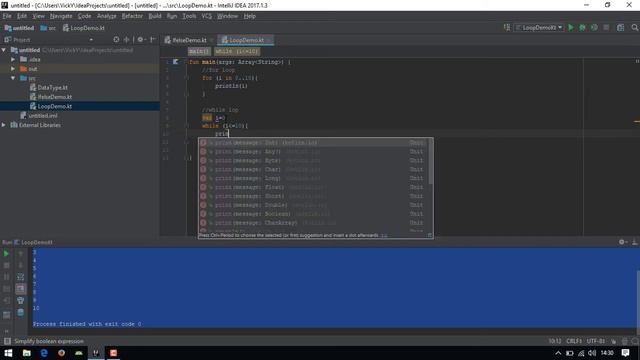Click the src breadcrumb in the navigation bar
The width and height of the screenshot is (640, 360).
(x=48, y=28)
